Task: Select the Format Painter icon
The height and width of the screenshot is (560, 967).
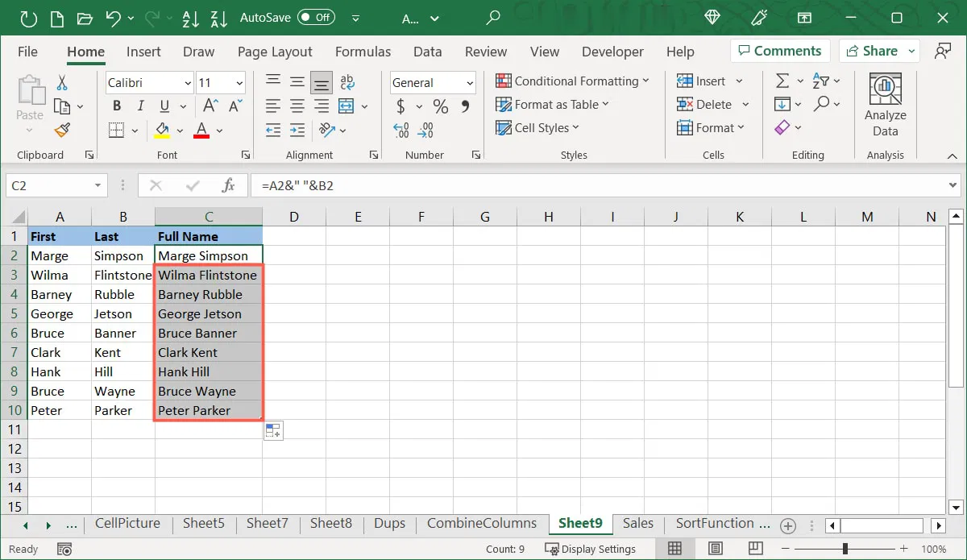Action: click(x=63, y=130)
